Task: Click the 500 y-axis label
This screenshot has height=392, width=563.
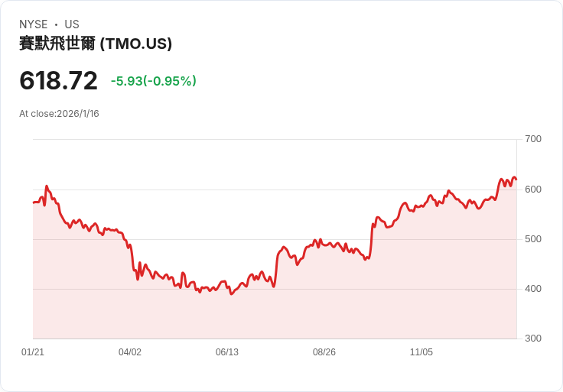Action: point(533,239)
